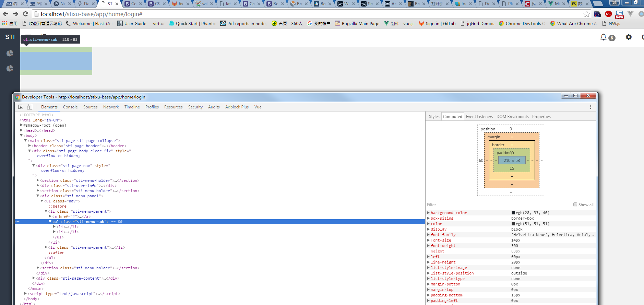Open the settings gear icon in page header
Screen dimensions: 644x305
point(629,37)
